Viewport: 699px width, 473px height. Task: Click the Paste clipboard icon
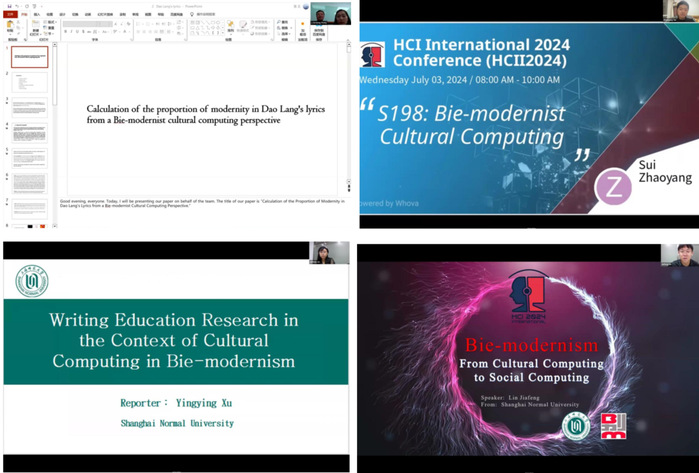click(x=11, y=27)
